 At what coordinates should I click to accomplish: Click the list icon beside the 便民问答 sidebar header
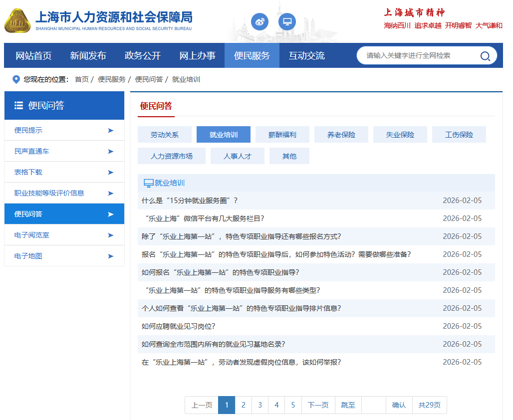(x=19, y=105)
